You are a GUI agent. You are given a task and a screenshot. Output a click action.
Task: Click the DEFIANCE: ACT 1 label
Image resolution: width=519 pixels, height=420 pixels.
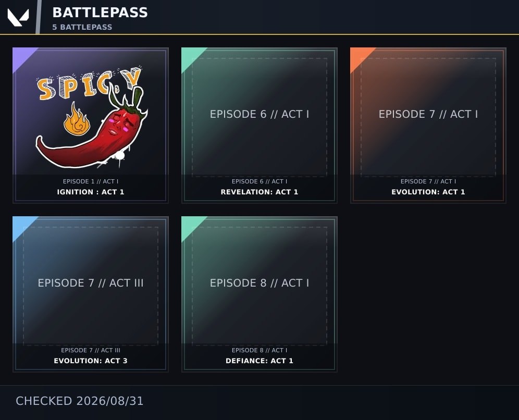pos(259,361)
